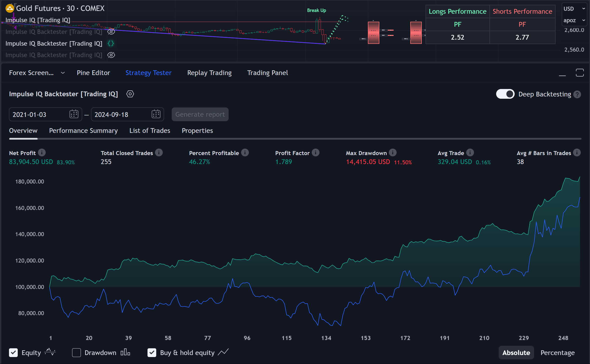Click Gold Futures 30 COMEX title
Viewport: 590px width, 364px height.
coord(60,8)
